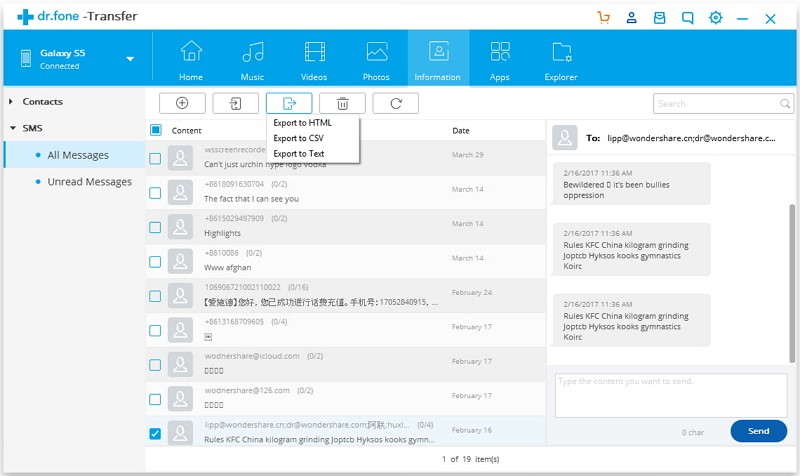Screen dimensions: 800x476
Task: Click the import messages button
Action: coord(236,103)
